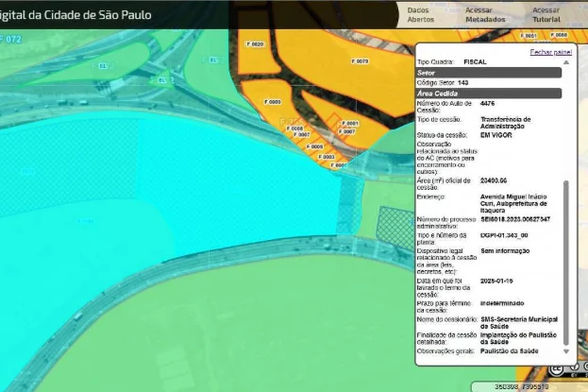Screen dimensions: 588x392
Task: Click the Tipo Quadra field label
Action: [435, 62]
